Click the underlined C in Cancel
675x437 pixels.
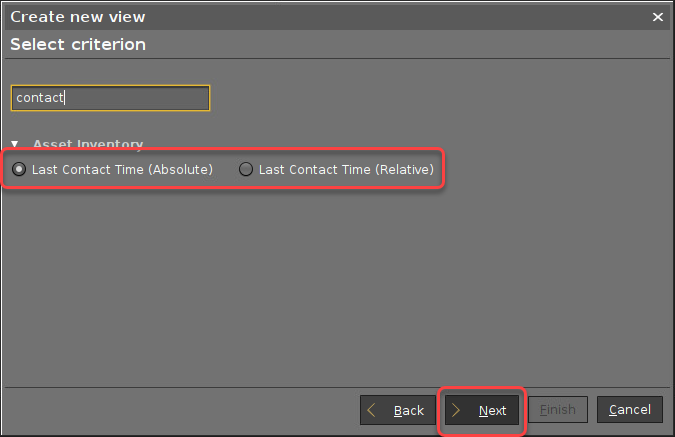(x=613, y=410)
